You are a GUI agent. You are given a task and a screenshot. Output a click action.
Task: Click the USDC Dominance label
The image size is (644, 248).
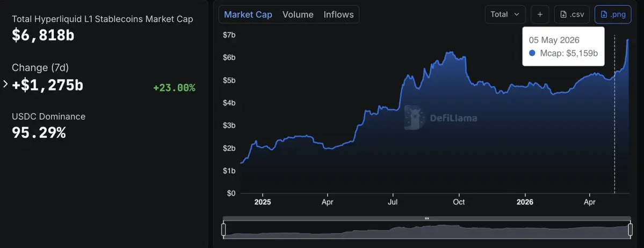pyautogui.click(x=48, y=116)
